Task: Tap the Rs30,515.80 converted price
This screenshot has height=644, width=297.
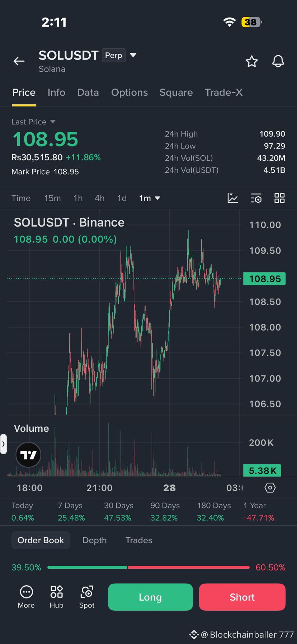Action: click(x=37, y=157)
